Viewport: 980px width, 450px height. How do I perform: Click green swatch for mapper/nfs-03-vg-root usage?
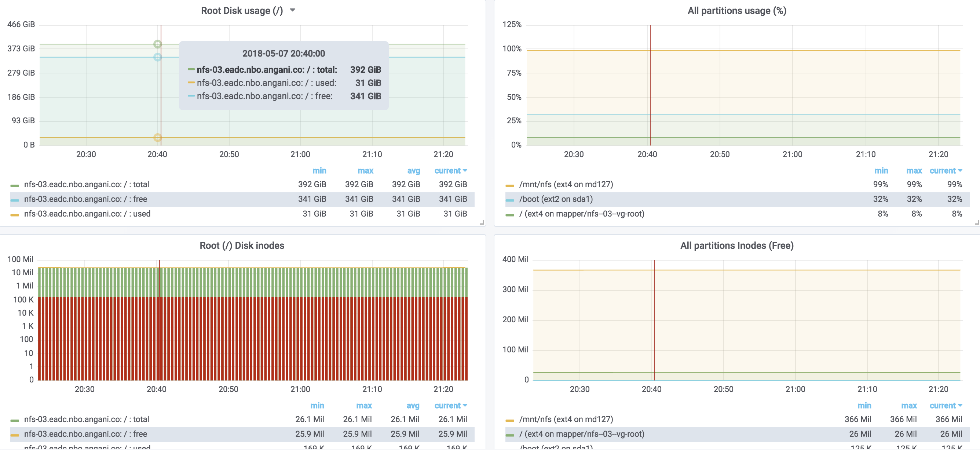[509, 215]
